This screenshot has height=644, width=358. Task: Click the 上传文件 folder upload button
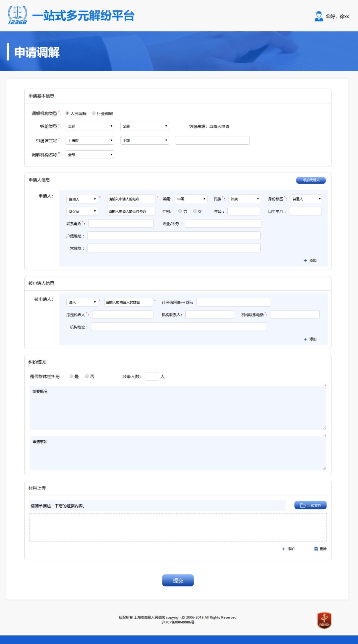click(x=310, y=505)
